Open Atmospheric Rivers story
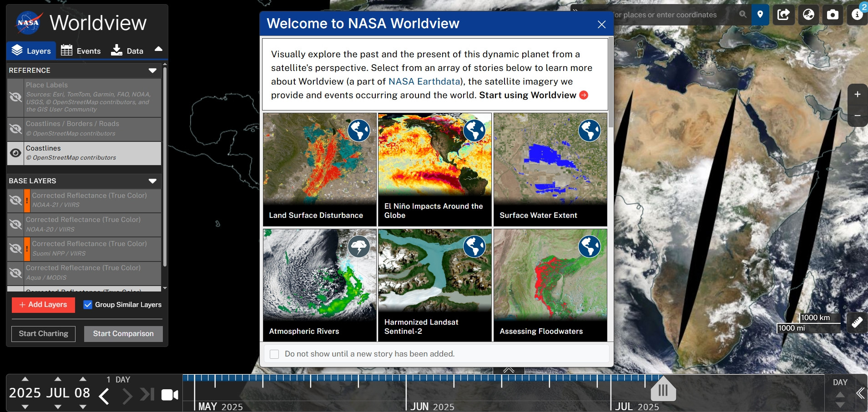 tap(320, 285)
